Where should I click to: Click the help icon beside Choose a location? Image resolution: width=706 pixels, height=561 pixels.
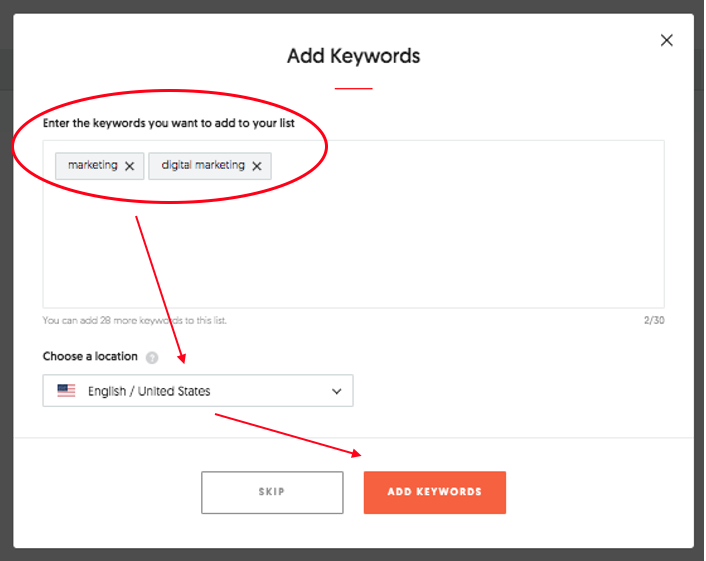tap(152, 357)
